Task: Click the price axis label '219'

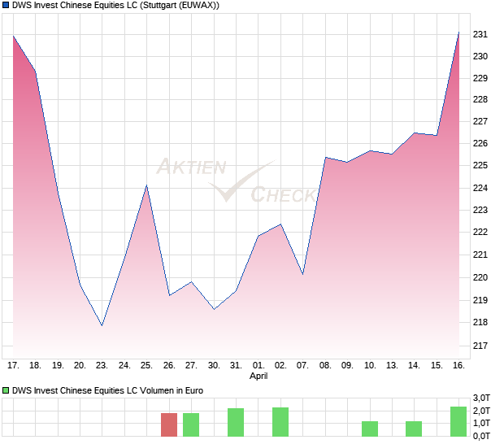Action: (480, 300)
